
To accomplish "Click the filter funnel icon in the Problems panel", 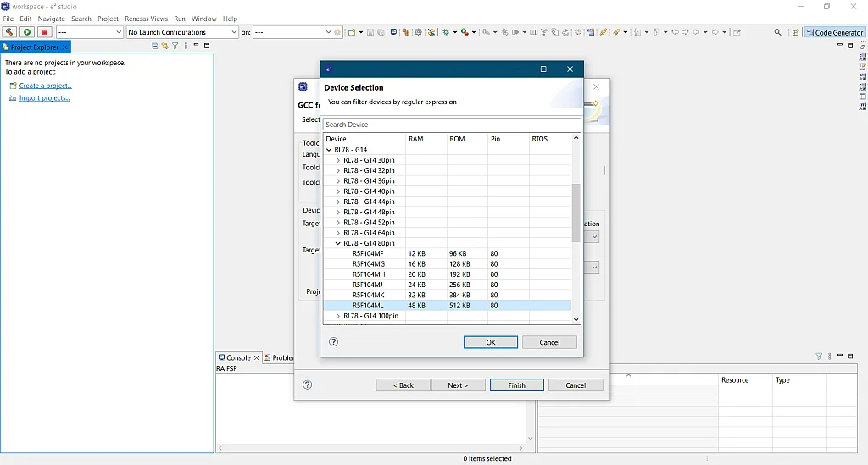I will point(819,357).
